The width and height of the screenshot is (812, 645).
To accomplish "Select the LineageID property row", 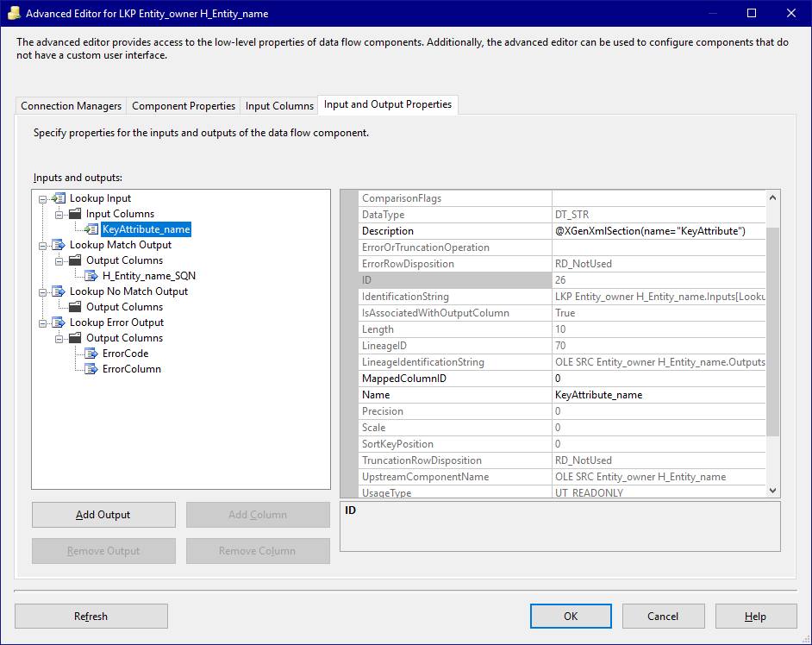I will [x=562, y=346].
